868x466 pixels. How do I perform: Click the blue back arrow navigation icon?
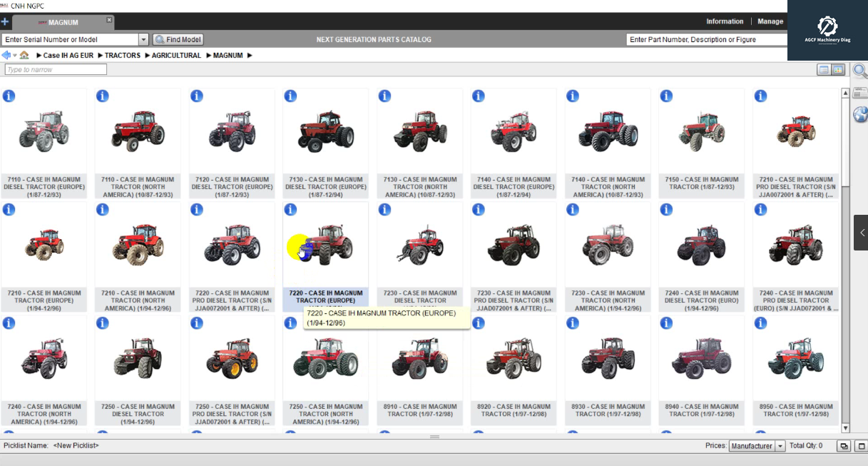6,55
